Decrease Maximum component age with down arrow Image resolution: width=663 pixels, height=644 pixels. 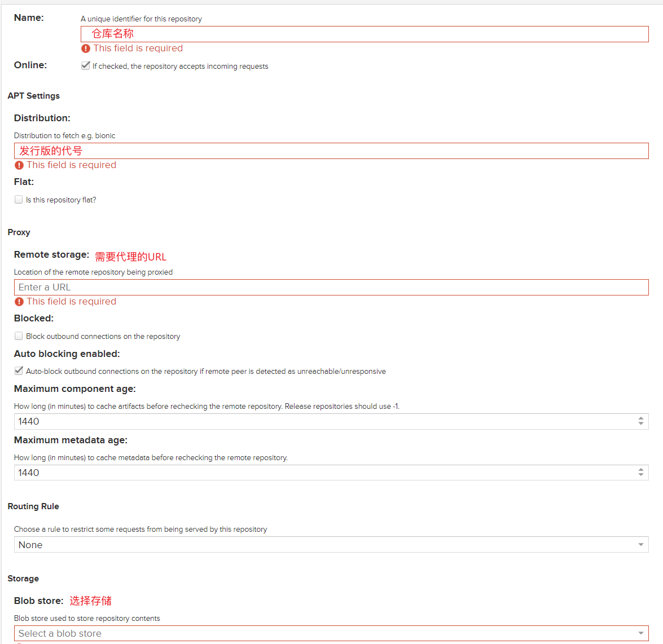641,424
